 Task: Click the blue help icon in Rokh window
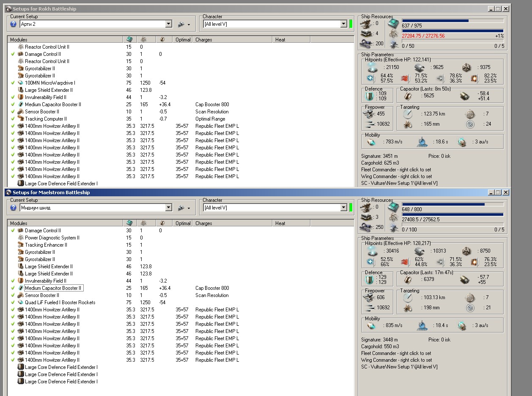[x=13, y=24]
